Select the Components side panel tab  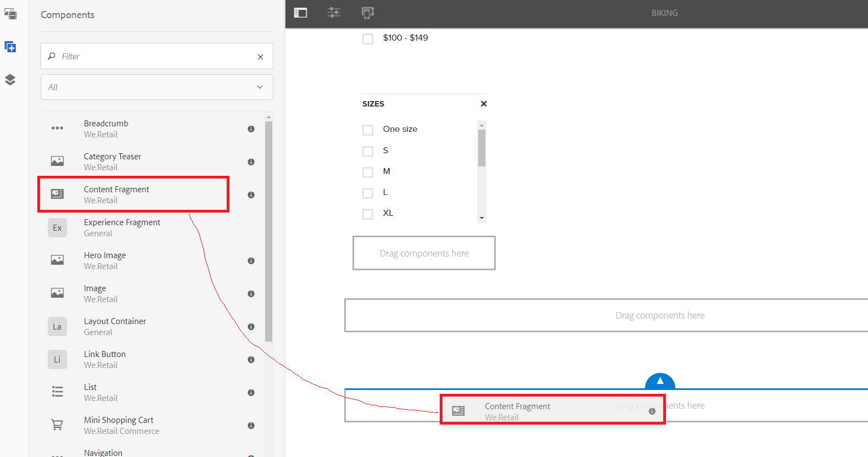click(10, 47)
